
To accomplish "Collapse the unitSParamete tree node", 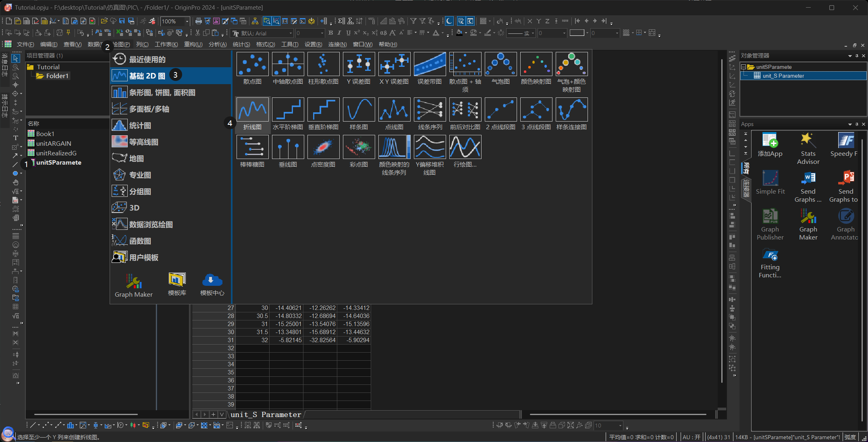I will 743,67.
